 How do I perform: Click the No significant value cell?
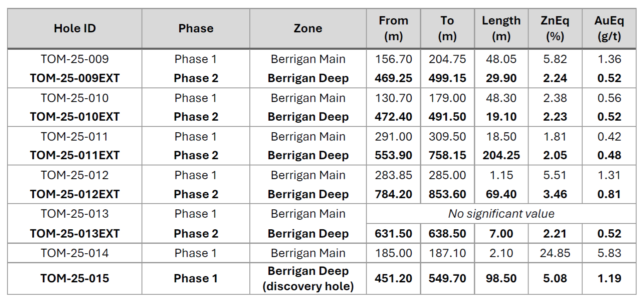[x=501, y=214]
